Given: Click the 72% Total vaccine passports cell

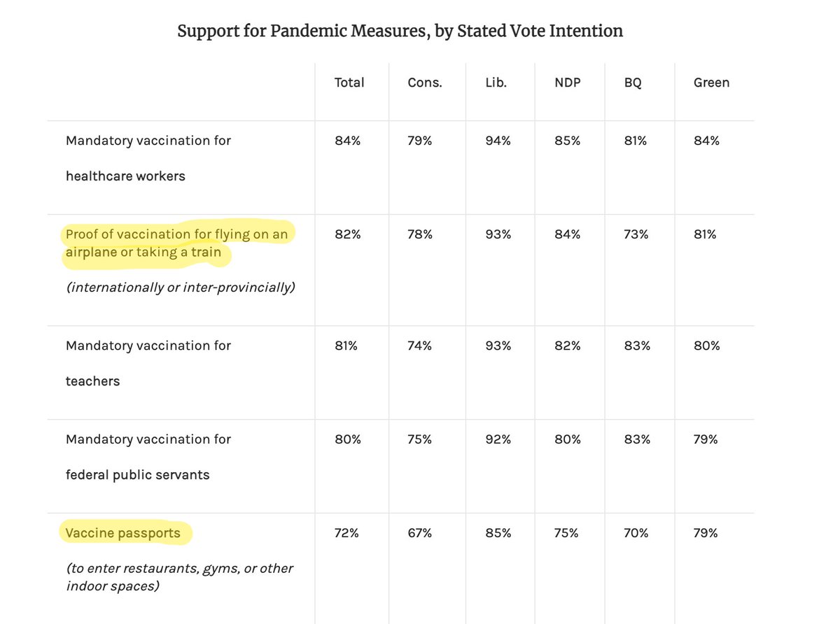Looking at the screenshot, I should coord(346,533).
